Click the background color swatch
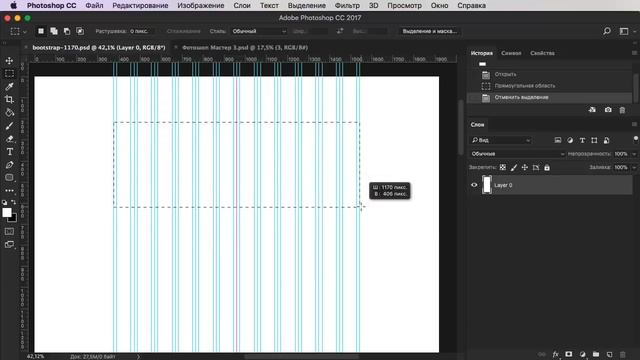Screen dimensions: 640x360 [x=13, y=219]
